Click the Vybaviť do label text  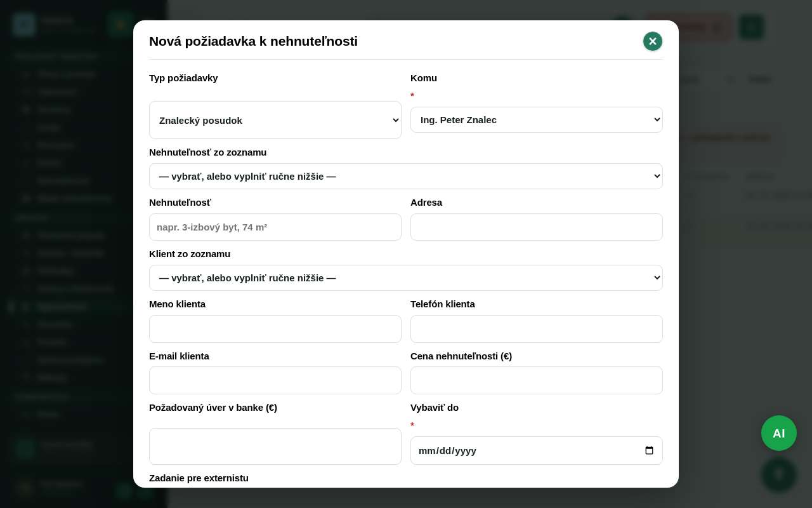(x=435, y=408)
